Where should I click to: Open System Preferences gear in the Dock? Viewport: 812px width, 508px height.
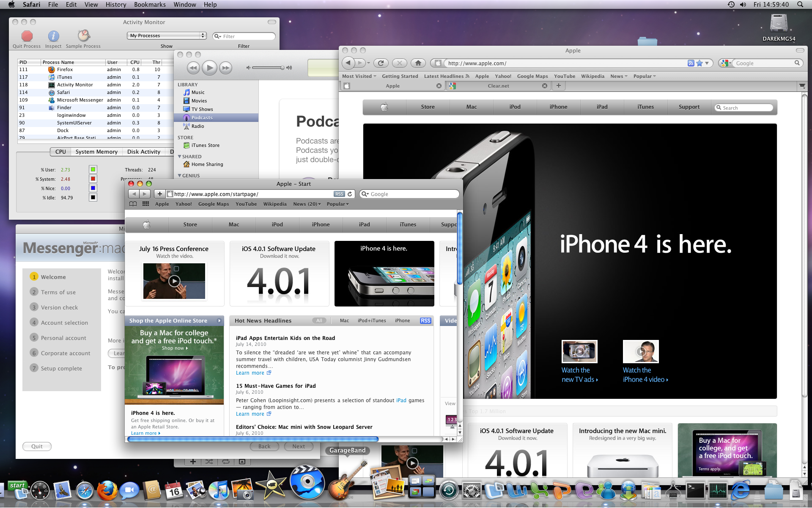(472, 491)
